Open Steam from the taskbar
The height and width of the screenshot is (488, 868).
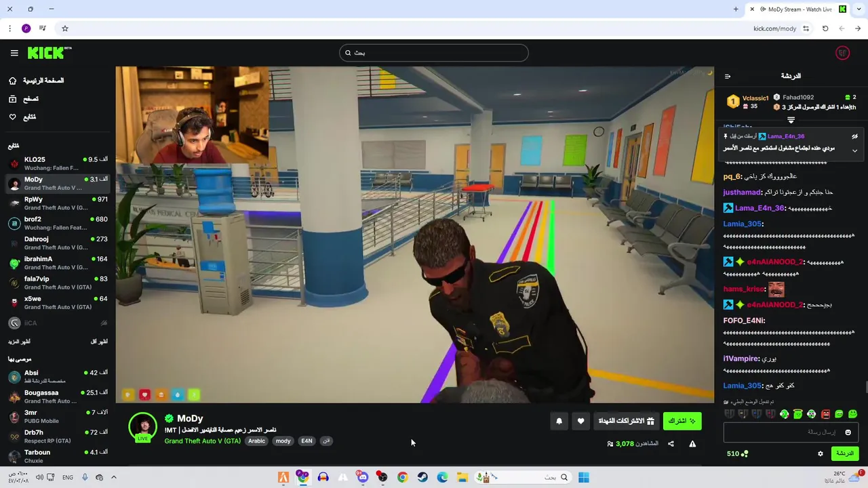click(422, 477)
